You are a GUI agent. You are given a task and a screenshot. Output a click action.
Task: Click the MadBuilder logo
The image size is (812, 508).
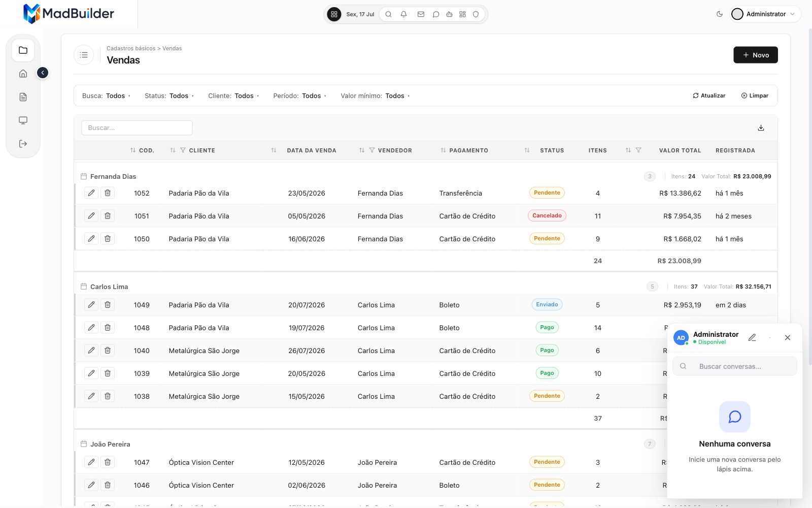(x=69, y=14)
